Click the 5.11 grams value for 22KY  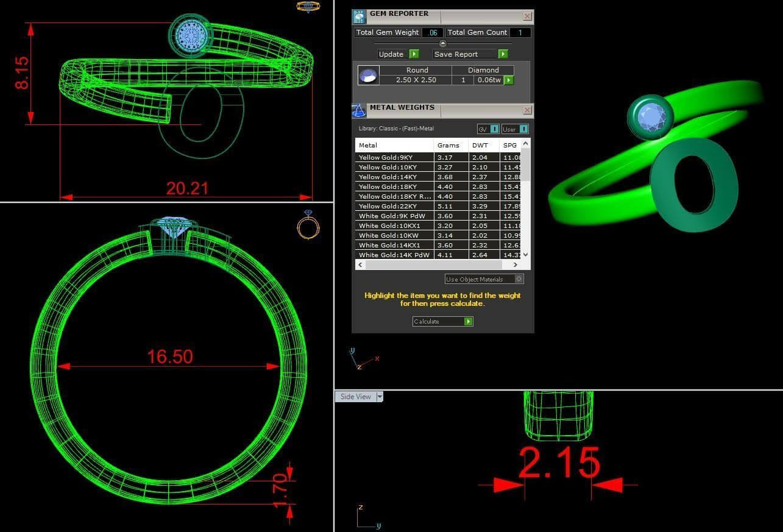(x=445, y=206)
